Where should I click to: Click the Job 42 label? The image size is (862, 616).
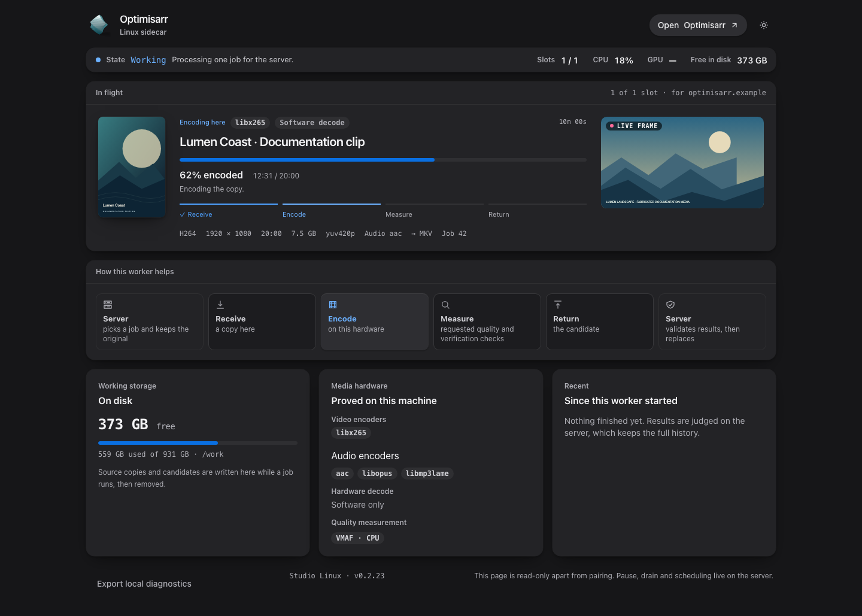(454, 233)
